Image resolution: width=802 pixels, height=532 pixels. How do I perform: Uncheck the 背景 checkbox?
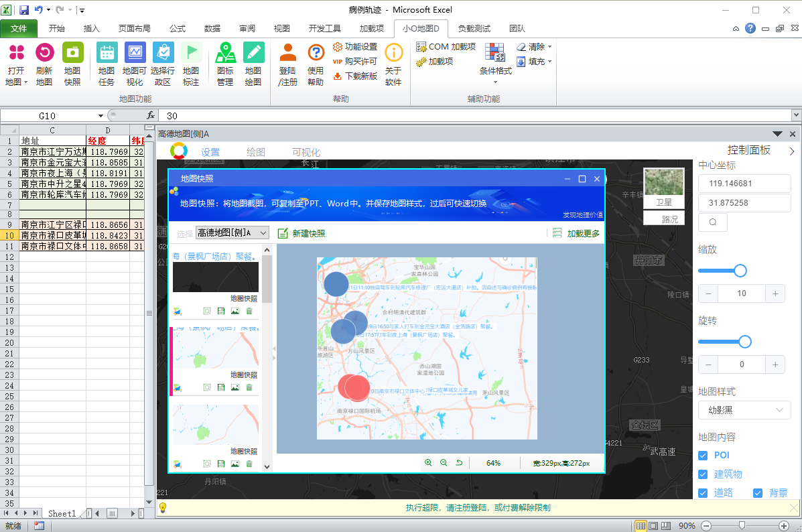[x=758, y=493]
